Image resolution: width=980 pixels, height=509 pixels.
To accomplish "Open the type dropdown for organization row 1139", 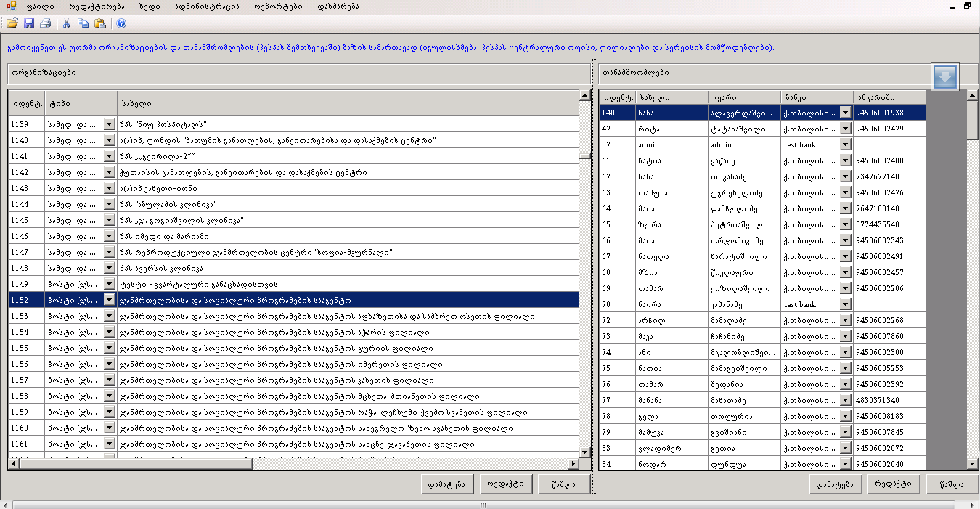I will (x=109, y=124).
